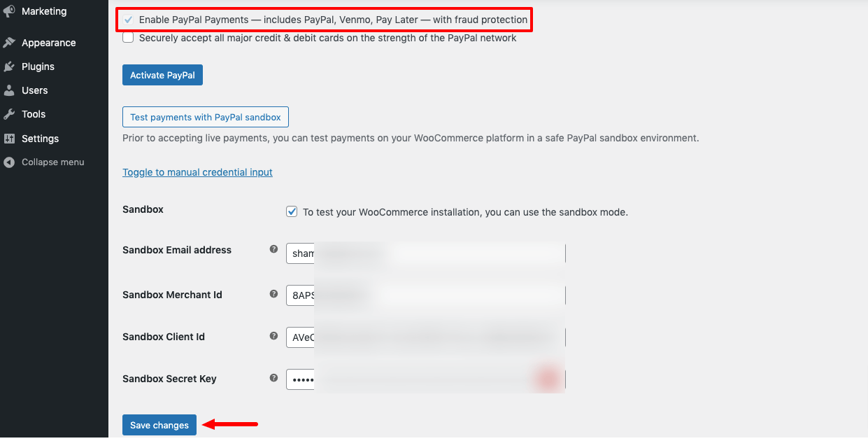Open the Plugins menu item
Image resolution: width=868 pixels, height=441 pixels.
point(38,66)
